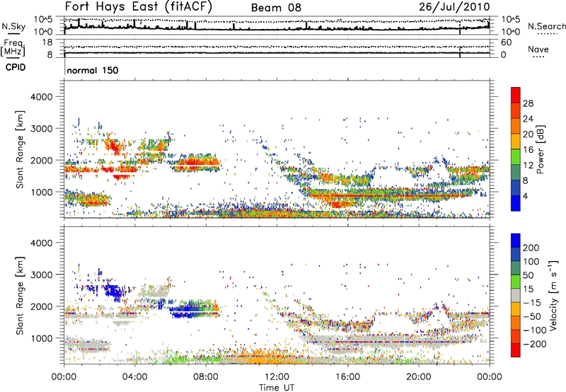Click the 'normal 150' CPID text

click(93, 70)
